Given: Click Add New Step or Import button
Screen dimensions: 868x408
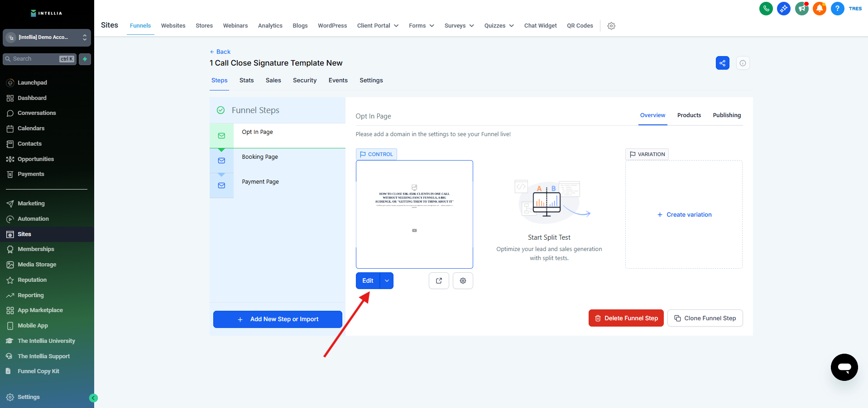Looking at the screenshot, I should (278, 319).
